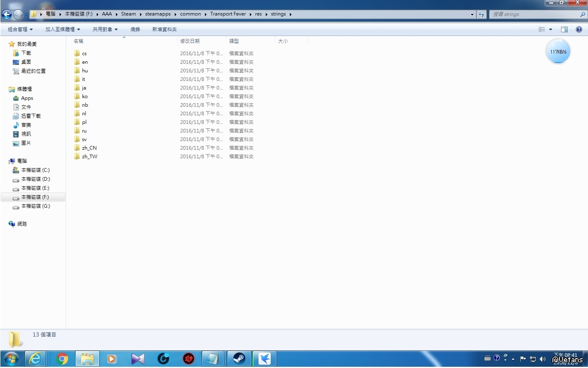Open the Help question mark icon
Image resolution: width=588 pixels, height=368 pixels.
click(579, 29)
